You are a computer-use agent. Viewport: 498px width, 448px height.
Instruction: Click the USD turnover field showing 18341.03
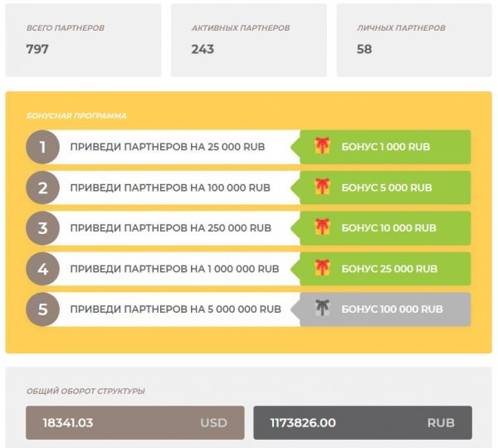(x=134, y=422)
